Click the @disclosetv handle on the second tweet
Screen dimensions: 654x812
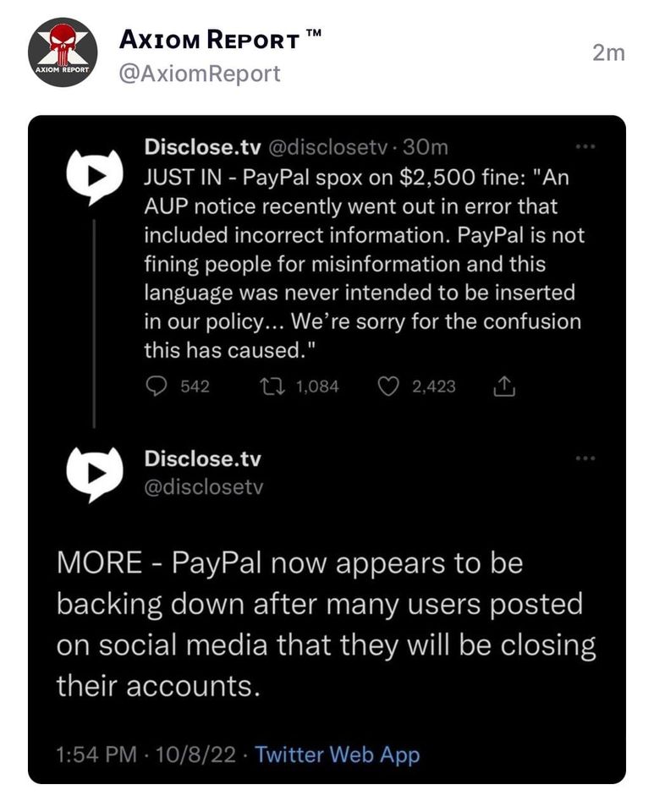(204, 488)
